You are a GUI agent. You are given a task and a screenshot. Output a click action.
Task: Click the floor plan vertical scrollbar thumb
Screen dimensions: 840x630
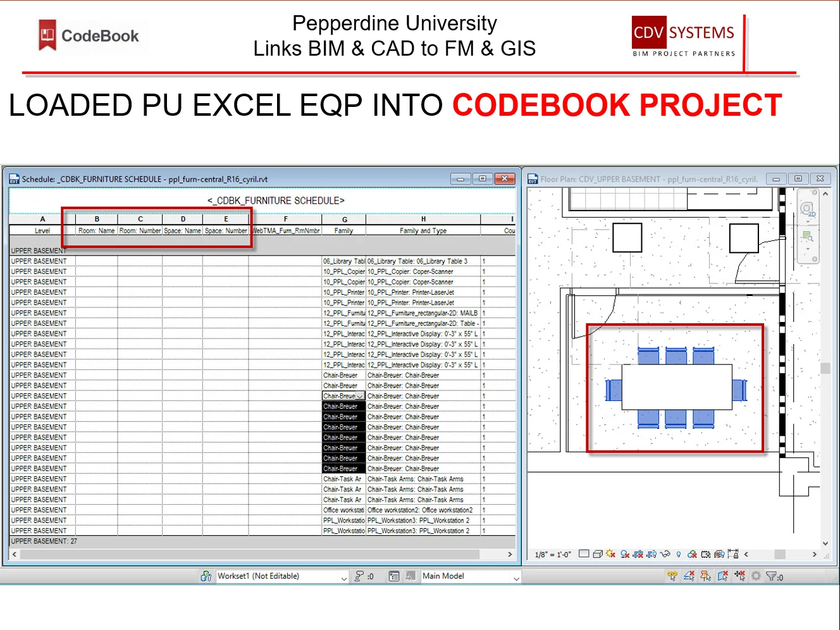pos(825,368)
